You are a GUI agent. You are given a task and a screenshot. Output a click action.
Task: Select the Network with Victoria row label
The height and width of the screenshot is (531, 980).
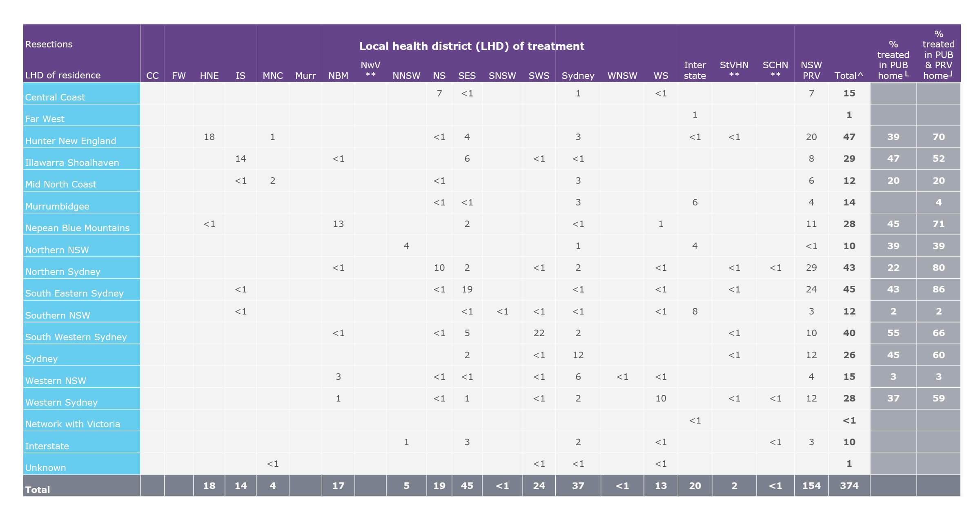[x=73, y=424]
